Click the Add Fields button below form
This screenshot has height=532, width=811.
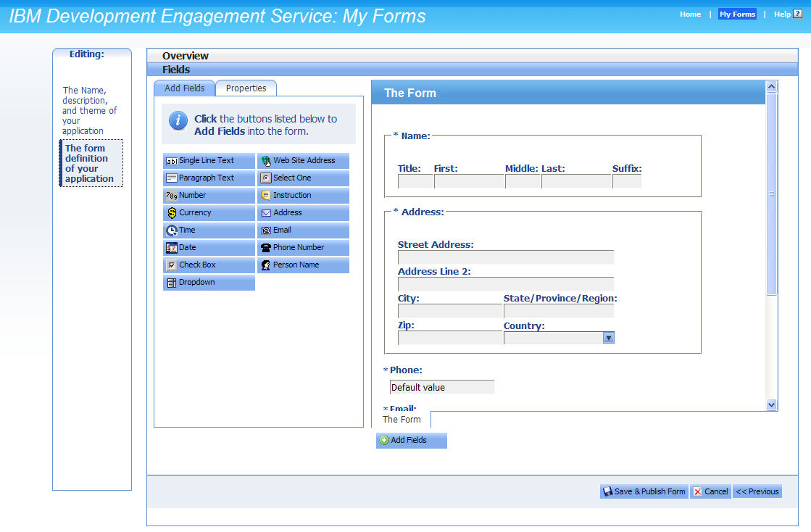pyautogui.click(x=411, y=441)
